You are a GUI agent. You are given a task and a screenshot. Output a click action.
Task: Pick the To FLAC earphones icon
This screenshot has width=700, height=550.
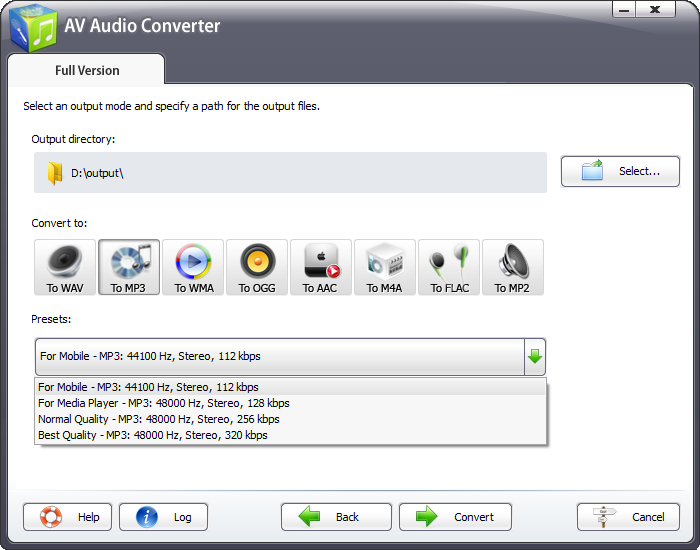pos(449,267)
